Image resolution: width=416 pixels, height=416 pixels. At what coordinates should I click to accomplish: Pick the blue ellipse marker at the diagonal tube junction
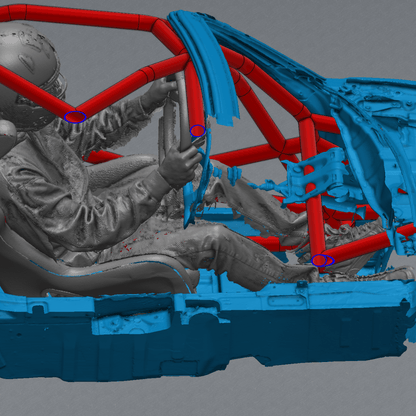tap(75, 117)
